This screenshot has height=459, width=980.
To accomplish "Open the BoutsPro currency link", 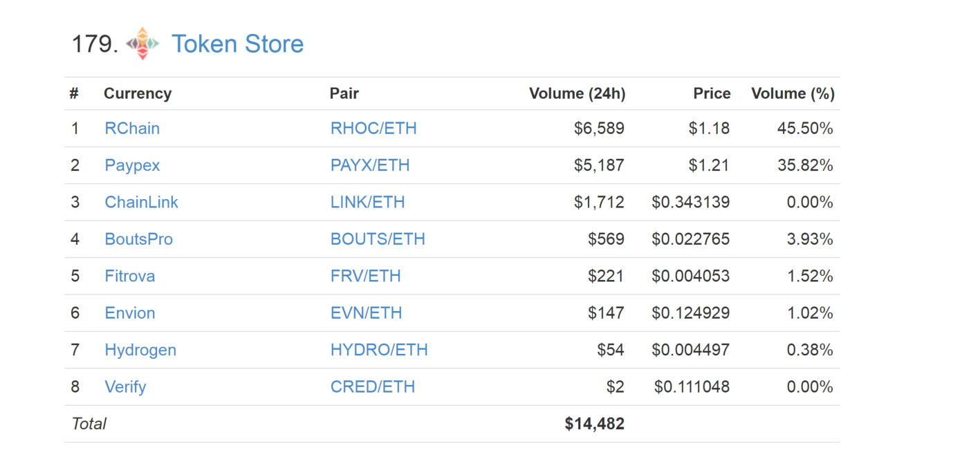I will coord(139,239).
